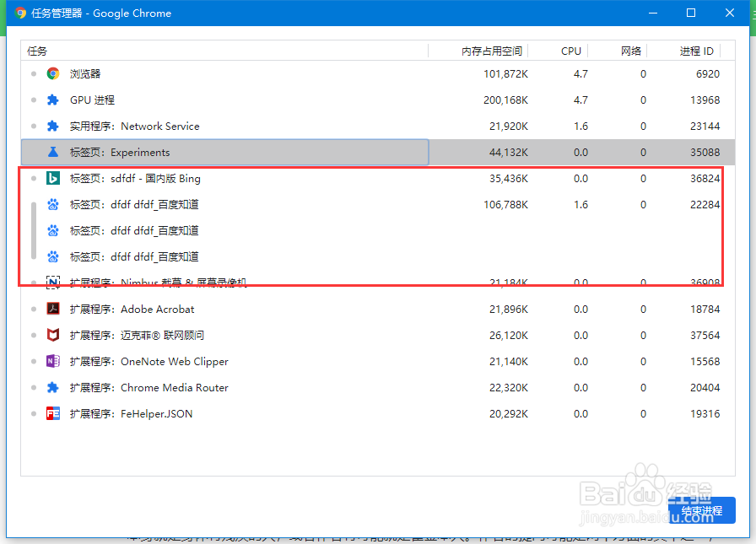
Task: Click memory value 35,436K
Action: [509, 178]
